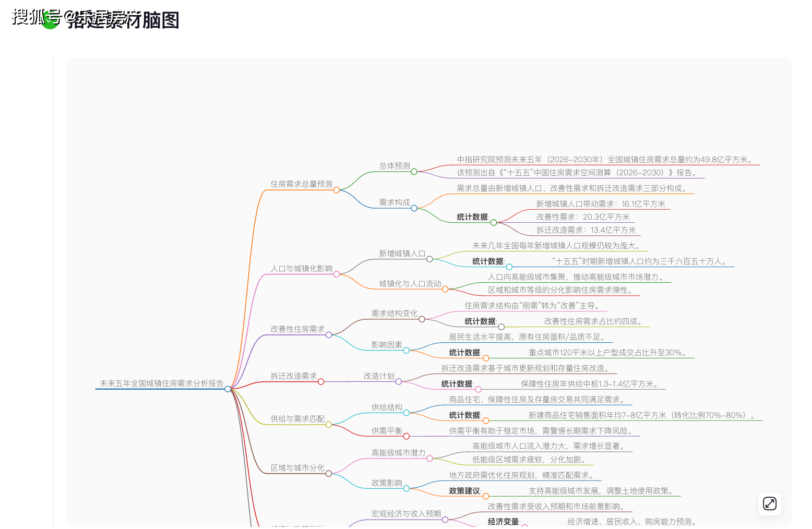Click the 改善性需求：20.3亿平方米 leaf text
The width and height of the screenshot is (812, 529).
pyautogui.click(x=583, y=217)
